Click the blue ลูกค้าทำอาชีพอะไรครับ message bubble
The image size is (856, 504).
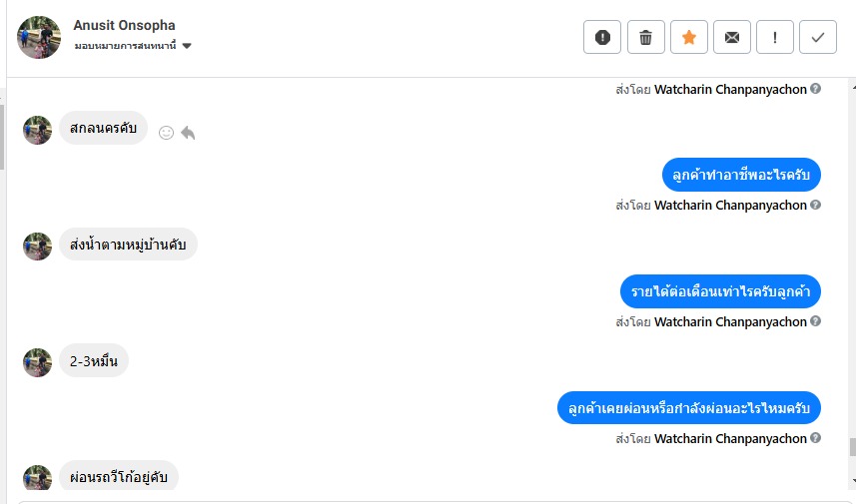741,175
